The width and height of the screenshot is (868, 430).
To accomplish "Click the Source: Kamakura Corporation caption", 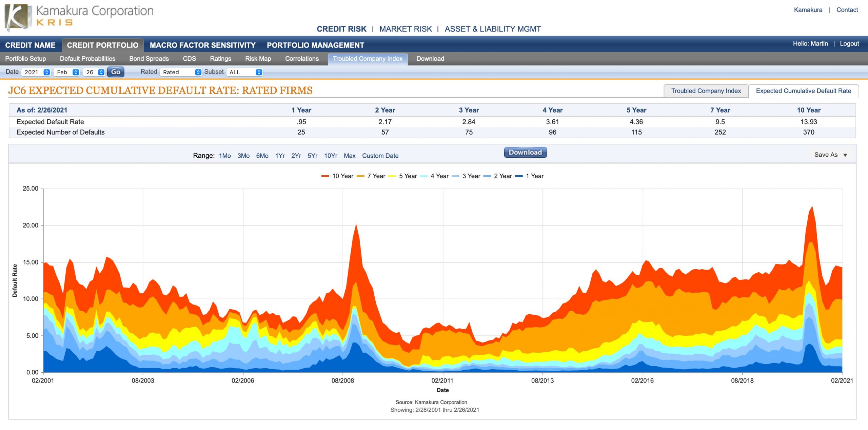I will (431, 402).
